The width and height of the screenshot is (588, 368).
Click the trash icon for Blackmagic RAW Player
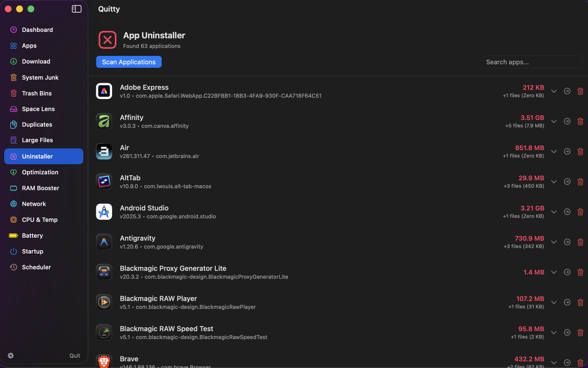(x=580, y=302)
